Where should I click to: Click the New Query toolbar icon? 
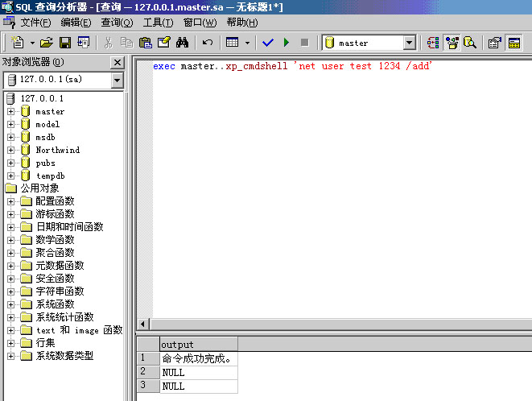(x=18, y=43)
